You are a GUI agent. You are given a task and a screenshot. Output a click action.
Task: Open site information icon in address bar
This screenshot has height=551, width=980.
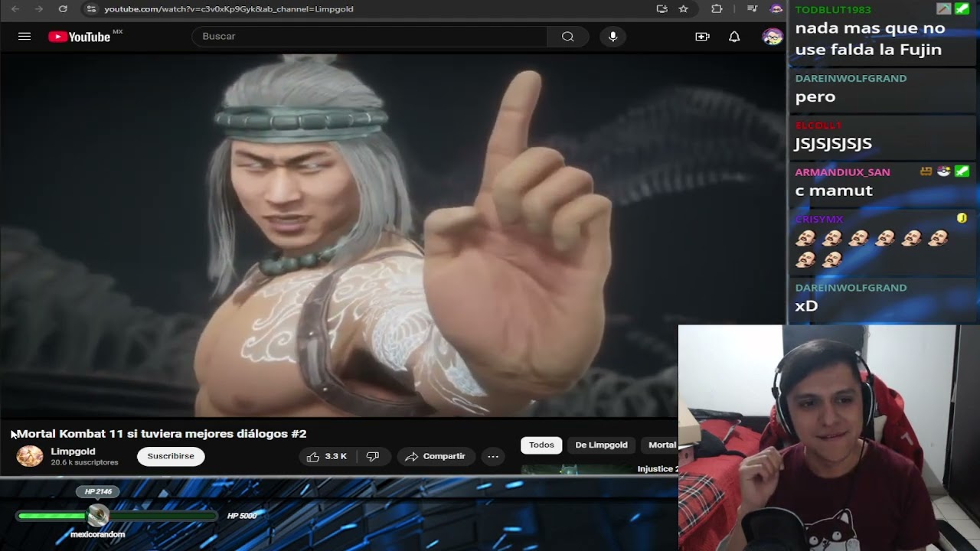(91, 8)
